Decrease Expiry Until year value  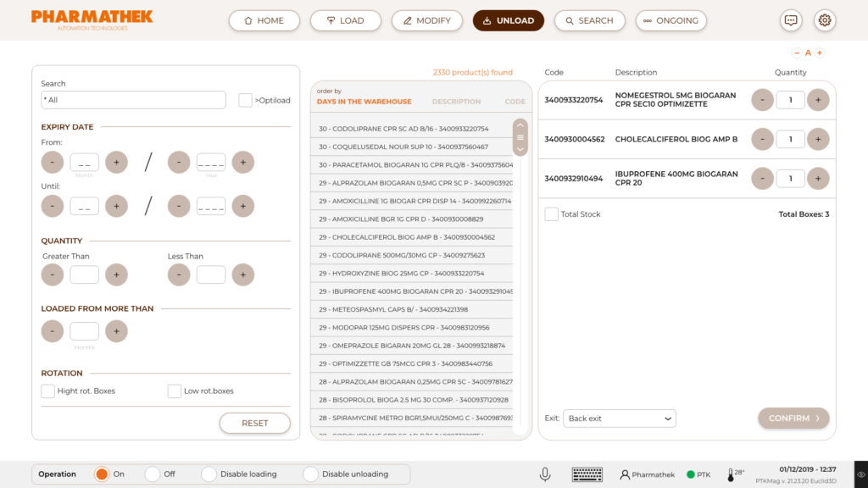click(x=179, y=206)
